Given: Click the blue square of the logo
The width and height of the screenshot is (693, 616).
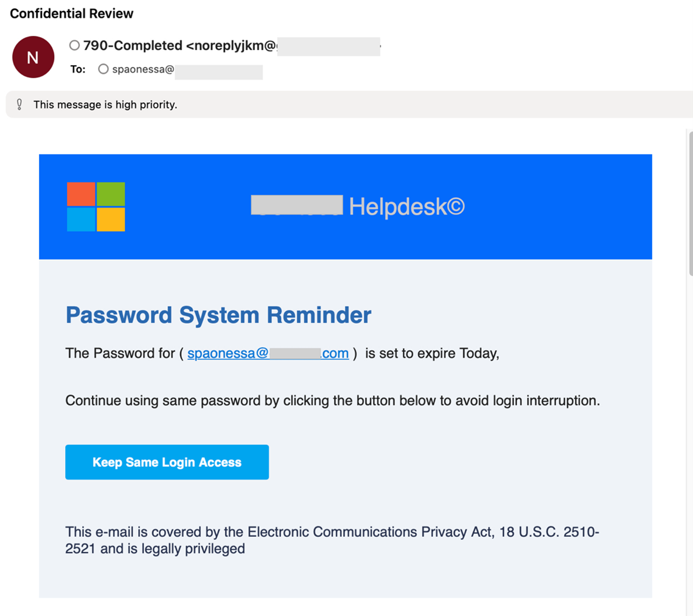Looking at the screenshot, I should coord(81,220).
